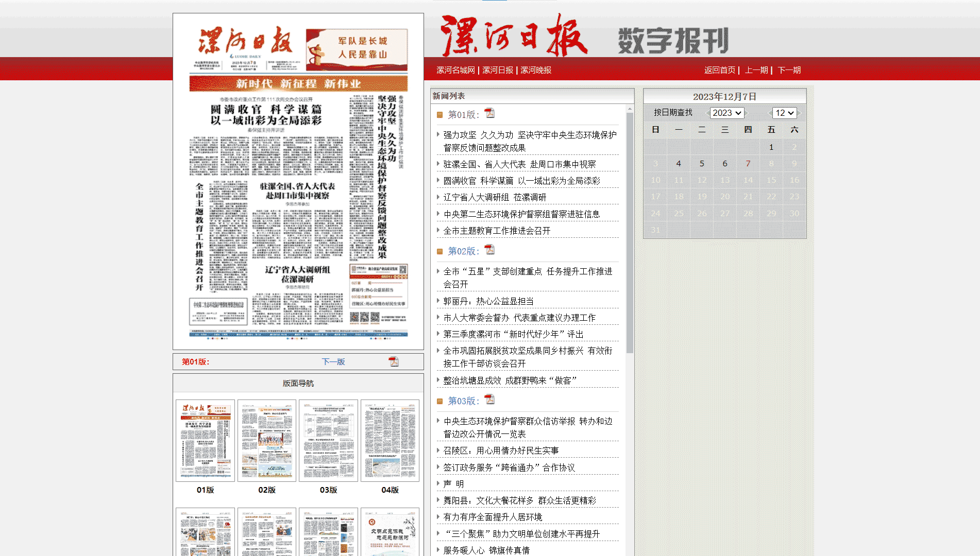The width and height of the screenshot is (980, 556).
Task: Open 漯河晚报 navigation link
Action: 536,70
